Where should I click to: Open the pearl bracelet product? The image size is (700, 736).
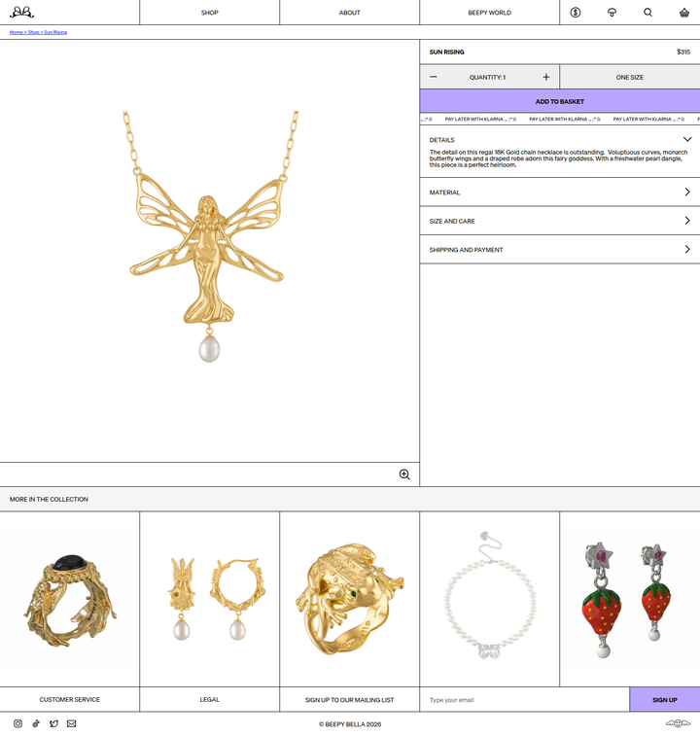click(x=489, y=599)
